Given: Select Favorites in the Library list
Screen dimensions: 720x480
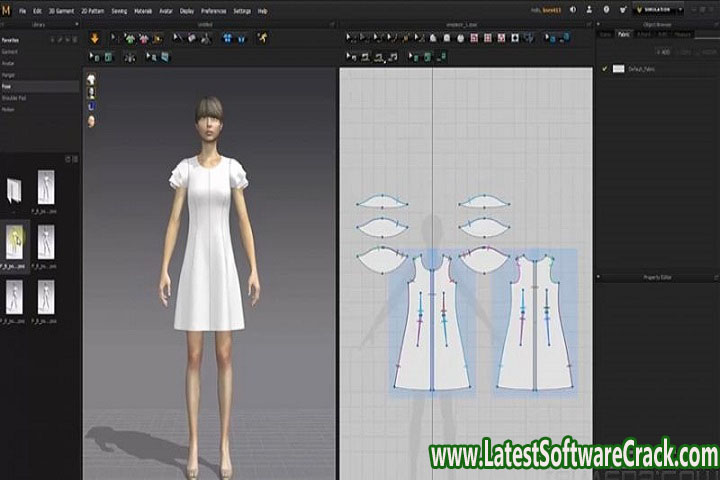Looking at the screenshot, I should pyautogui.click(x=10, y=40).
